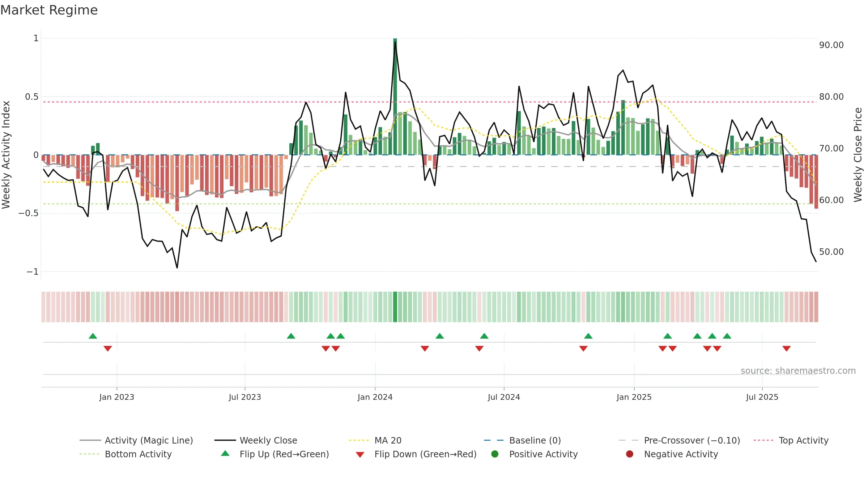Click the darkest green cell in the heatmap strip
Viewport: 868px width, 488px height.
click(x=395, y=307)
